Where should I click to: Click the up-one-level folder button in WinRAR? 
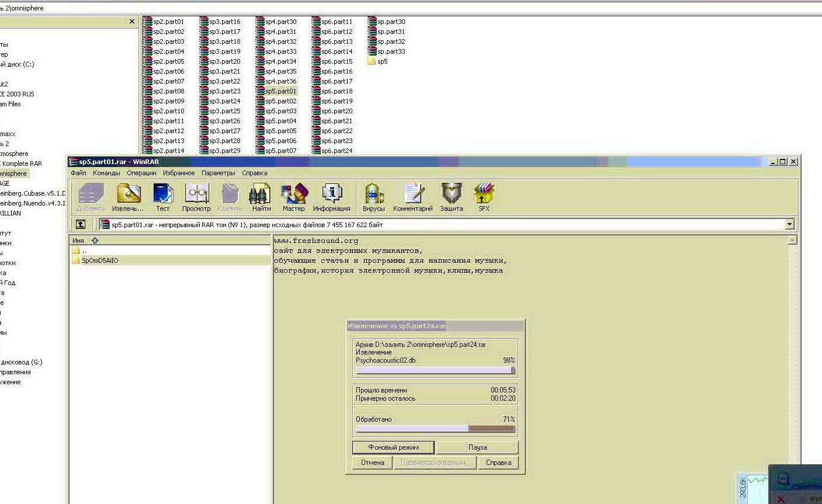click(x=81, y=224)
